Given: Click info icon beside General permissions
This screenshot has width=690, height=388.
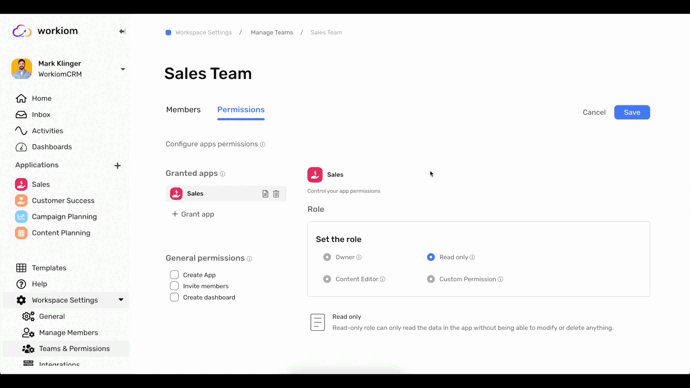Looking at the screenshot, I should click(250, 259).
